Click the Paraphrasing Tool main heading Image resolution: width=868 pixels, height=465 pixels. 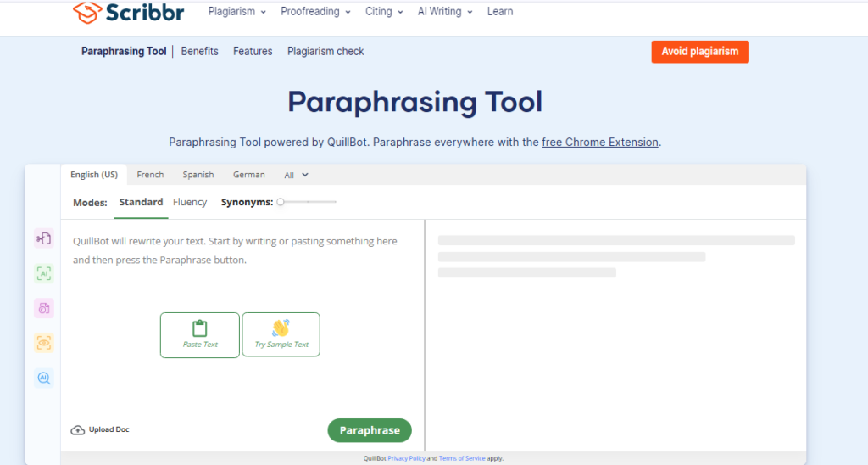(x=415, y=102)
